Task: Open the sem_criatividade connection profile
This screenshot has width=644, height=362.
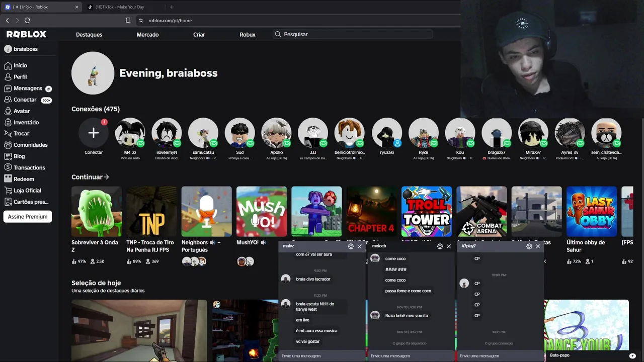Action: point(606,133)
